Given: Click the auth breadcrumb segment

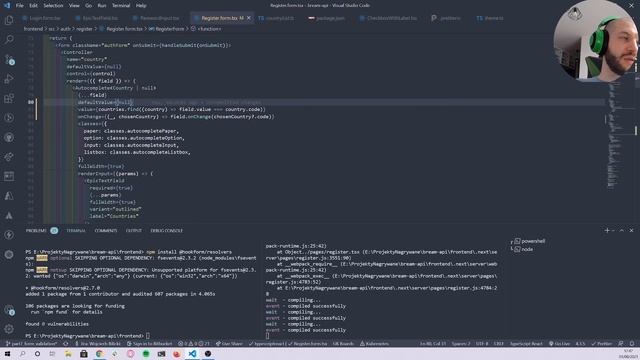Looking at the screenshot, I should click(x=65, y=29).
